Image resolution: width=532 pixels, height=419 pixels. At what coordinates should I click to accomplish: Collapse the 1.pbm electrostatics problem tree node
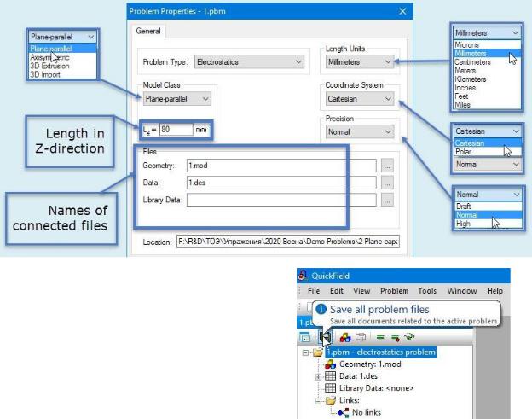[x=305, y=352]
